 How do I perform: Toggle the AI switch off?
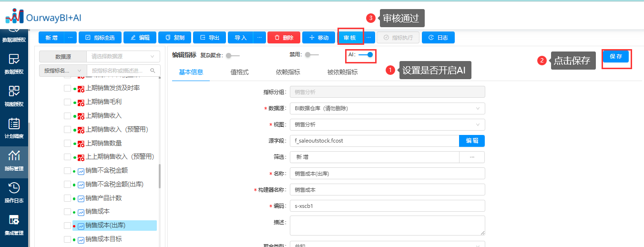coord(366,55)
